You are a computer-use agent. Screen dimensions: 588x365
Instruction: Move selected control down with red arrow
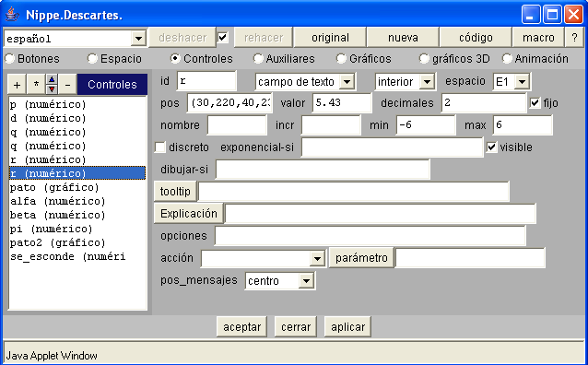point(52,89)
